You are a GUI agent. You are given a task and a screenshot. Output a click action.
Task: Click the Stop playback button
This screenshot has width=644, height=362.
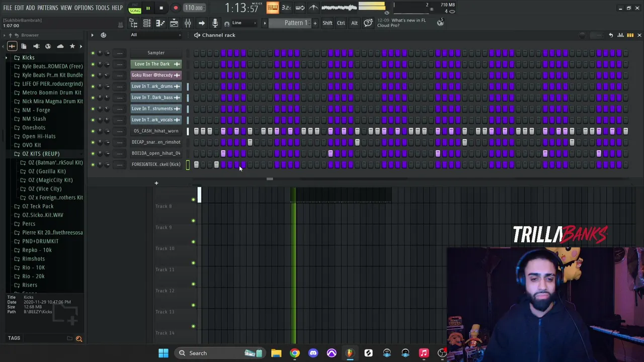pos(161,8)
